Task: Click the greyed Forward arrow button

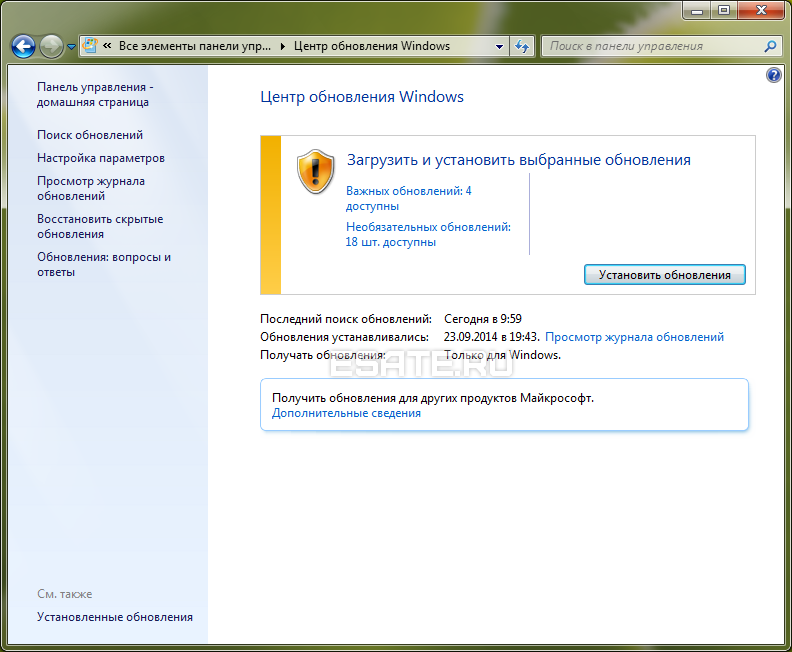Action: (x=51, y=46)
